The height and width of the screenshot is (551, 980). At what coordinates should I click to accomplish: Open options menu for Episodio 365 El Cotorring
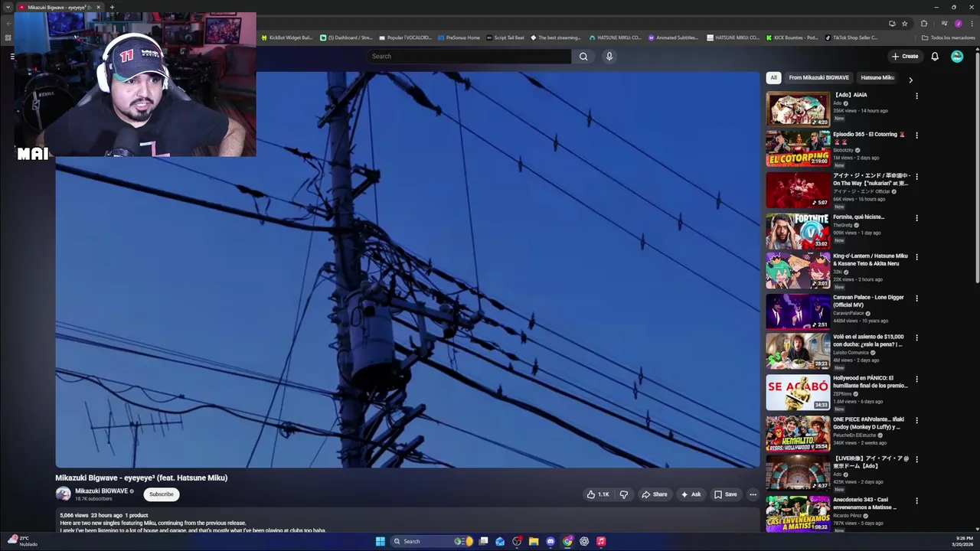point(916,135)
